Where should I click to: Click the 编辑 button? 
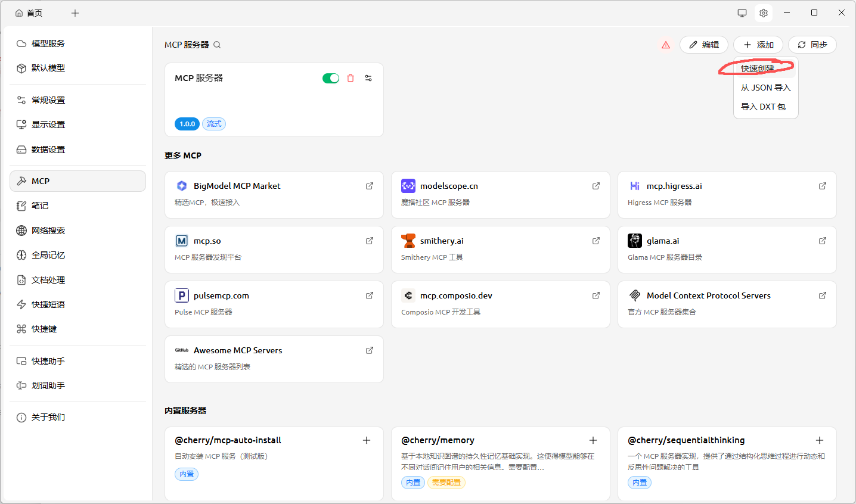click(x=704, y=45)
